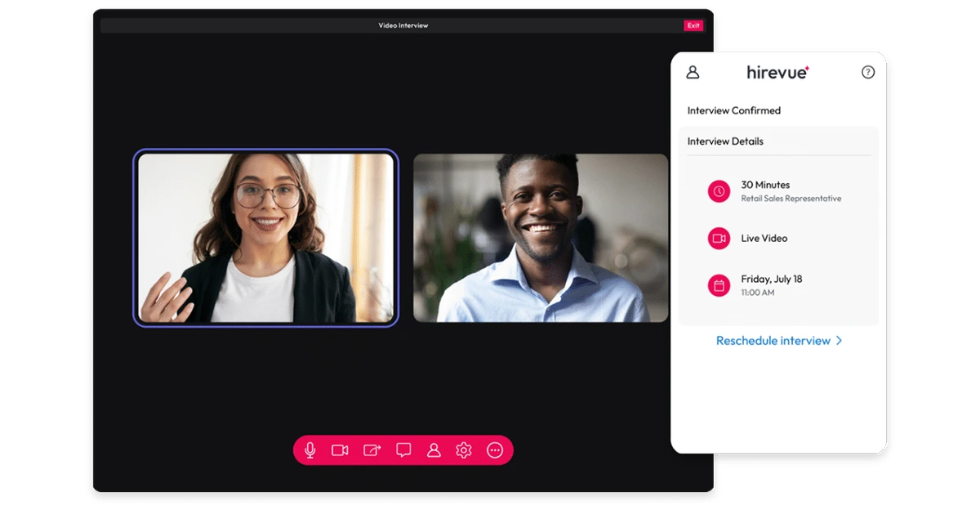Toggle your camera off in the toolbar
Image resolution: width=980 pixels, height=510 pixels.
(x=341, y=450)
